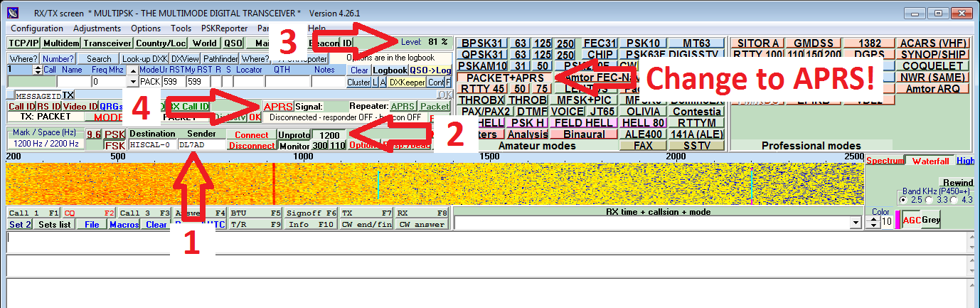980x308 pixels.
Task: Choose the OLIVIA mode button
Action: point(643,112)
